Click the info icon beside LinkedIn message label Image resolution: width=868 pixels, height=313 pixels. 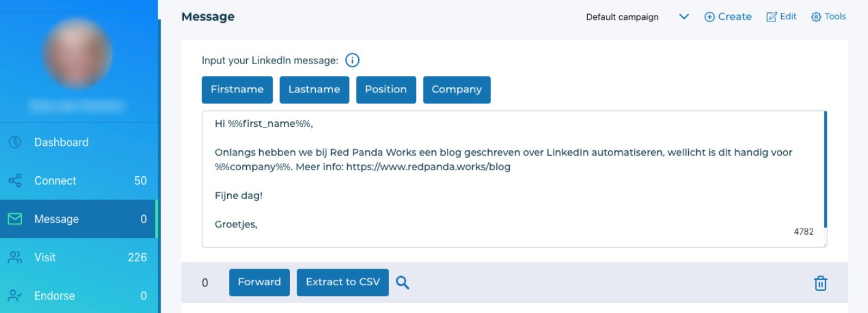point(352,60)
